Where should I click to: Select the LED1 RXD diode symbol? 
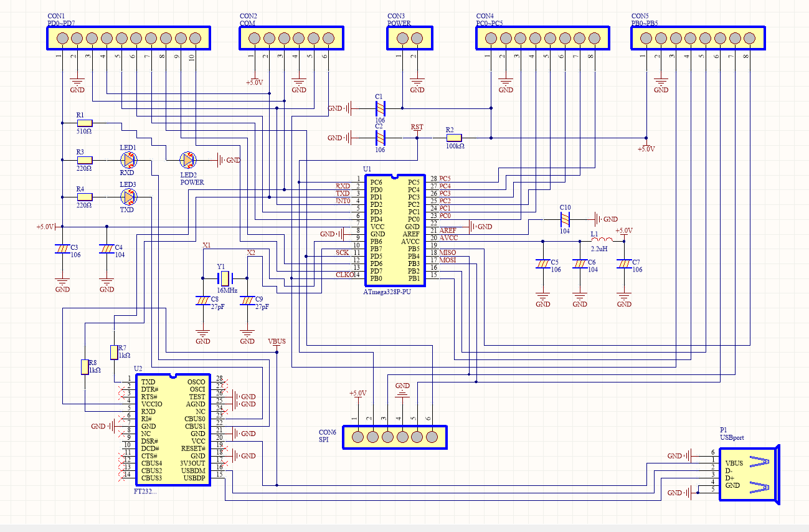(x=128, y=160)
